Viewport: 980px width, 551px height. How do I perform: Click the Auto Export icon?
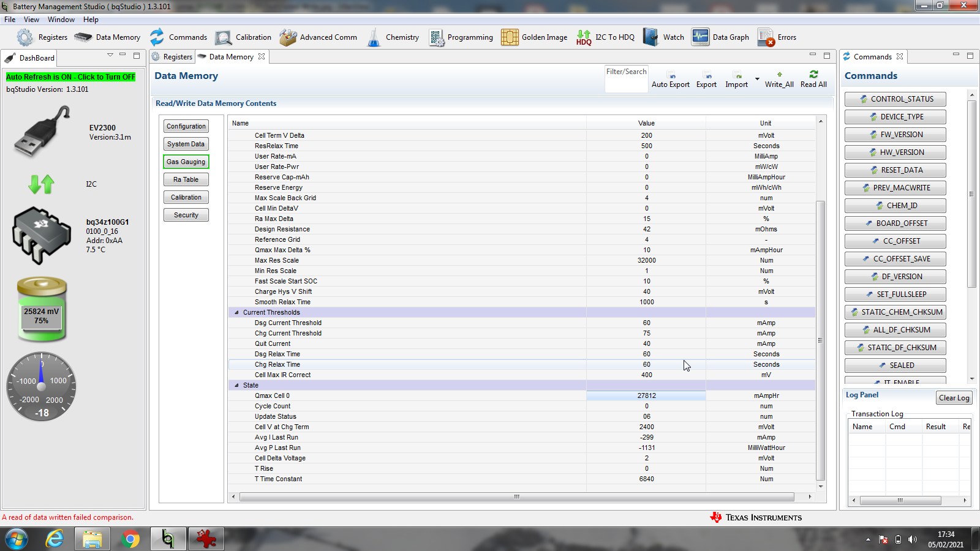[x=671, y=75]
